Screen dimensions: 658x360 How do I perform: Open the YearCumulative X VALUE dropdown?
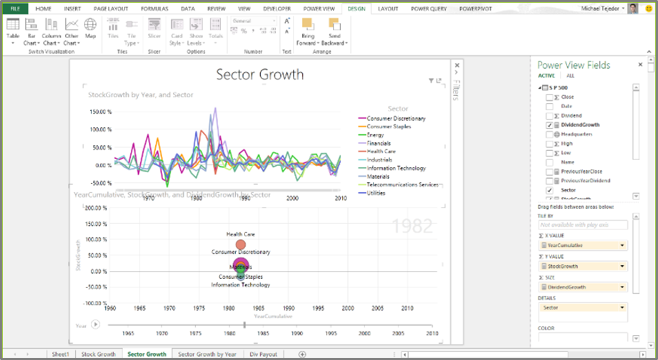tap(622, 245)
